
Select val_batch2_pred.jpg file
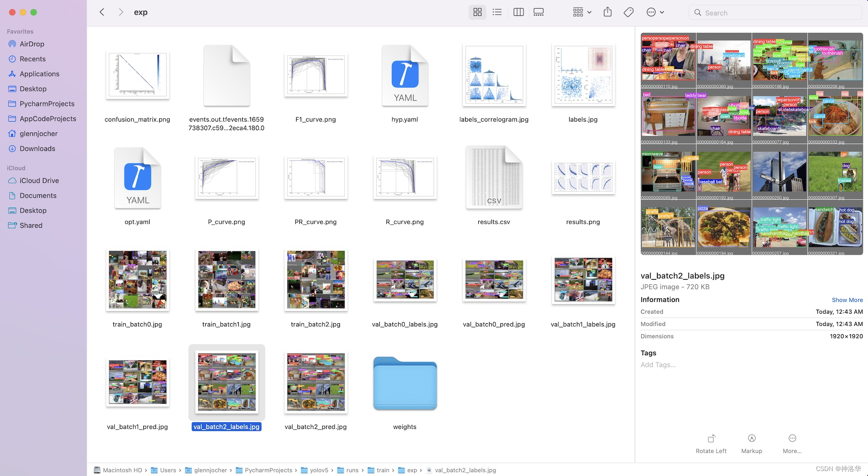pyautogui.click(x=316, y=382)
